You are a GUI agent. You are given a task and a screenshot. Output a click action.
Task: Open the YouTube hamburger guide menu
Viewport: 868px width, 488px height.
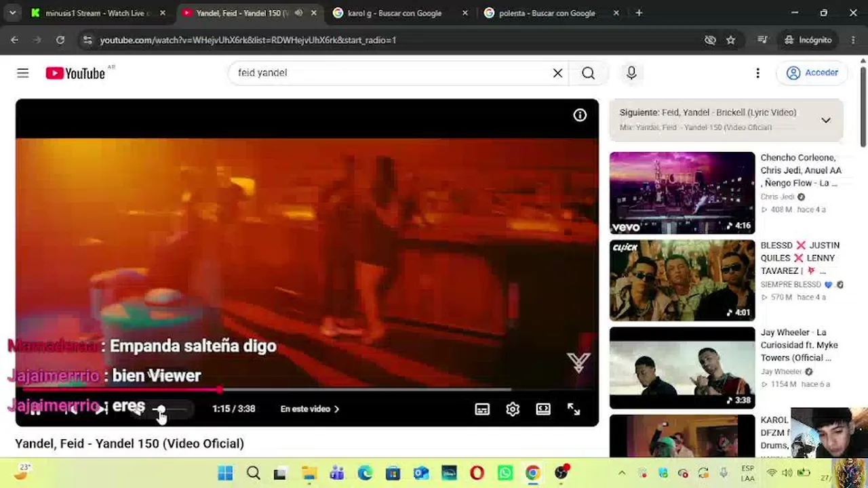click(x=23, y=73)
